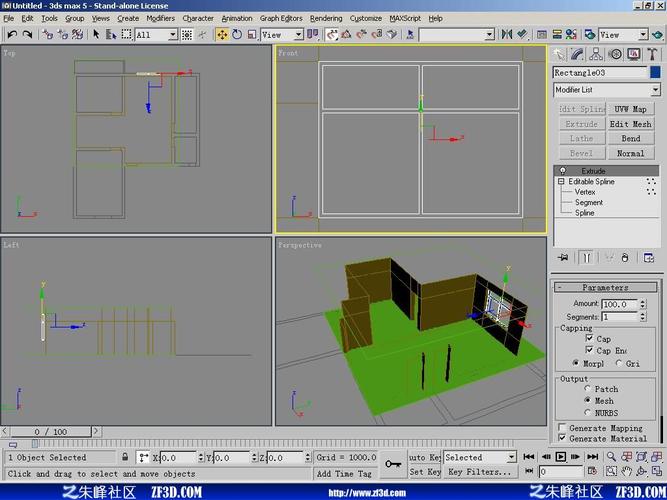Screen dimensions: 667x500
Task: Collapse the Editable Spline tree node
Action: tap(562, 182)
